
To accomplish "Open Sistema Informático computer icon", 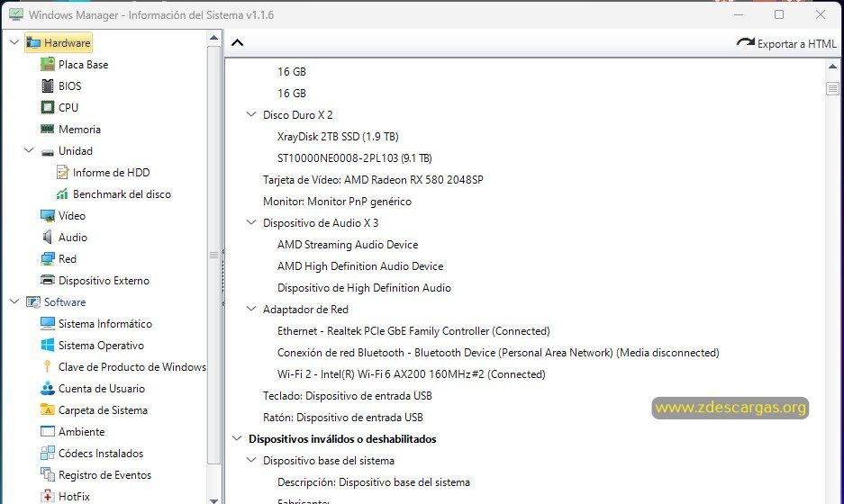I will pos(48,324).
